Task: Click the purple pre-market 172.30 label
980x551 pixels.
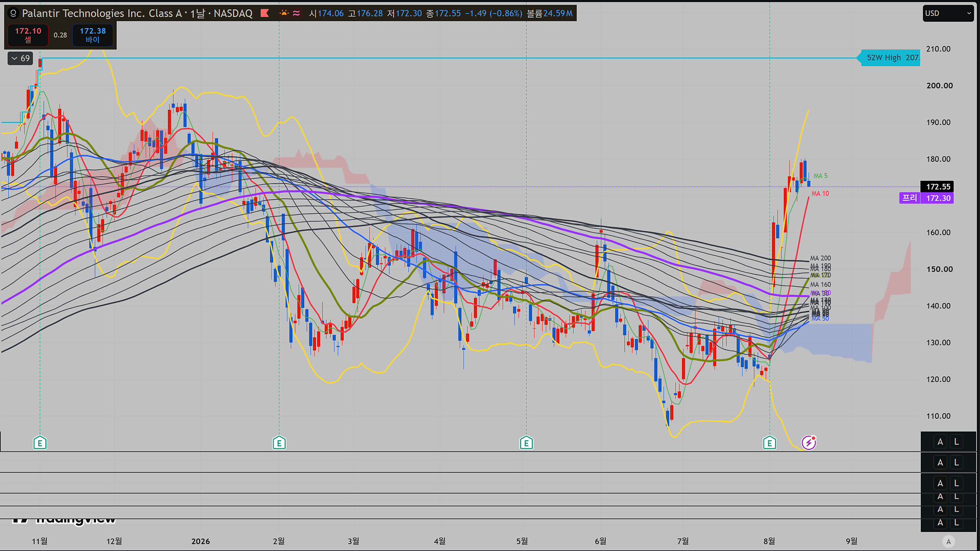Action: click(926, 198)
